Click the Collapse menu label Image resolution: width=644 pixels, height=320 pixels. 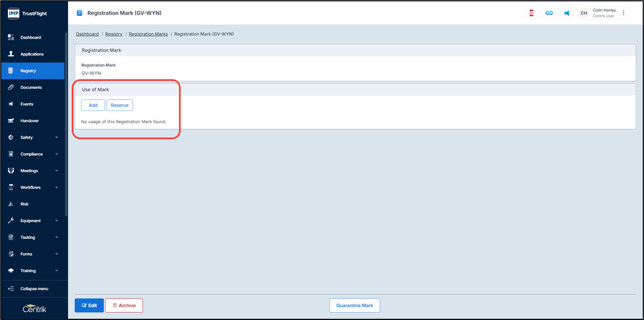click(34, 289)
